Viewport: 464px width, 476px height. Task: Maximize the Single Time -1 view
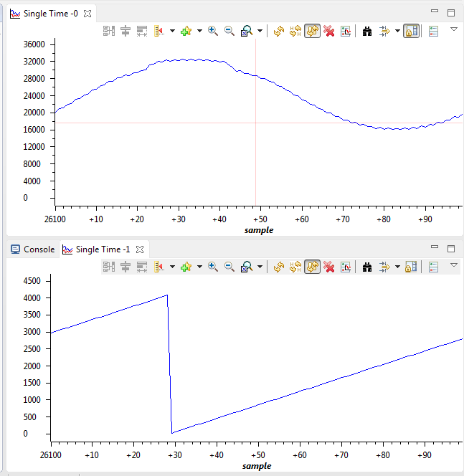(451, 249)
